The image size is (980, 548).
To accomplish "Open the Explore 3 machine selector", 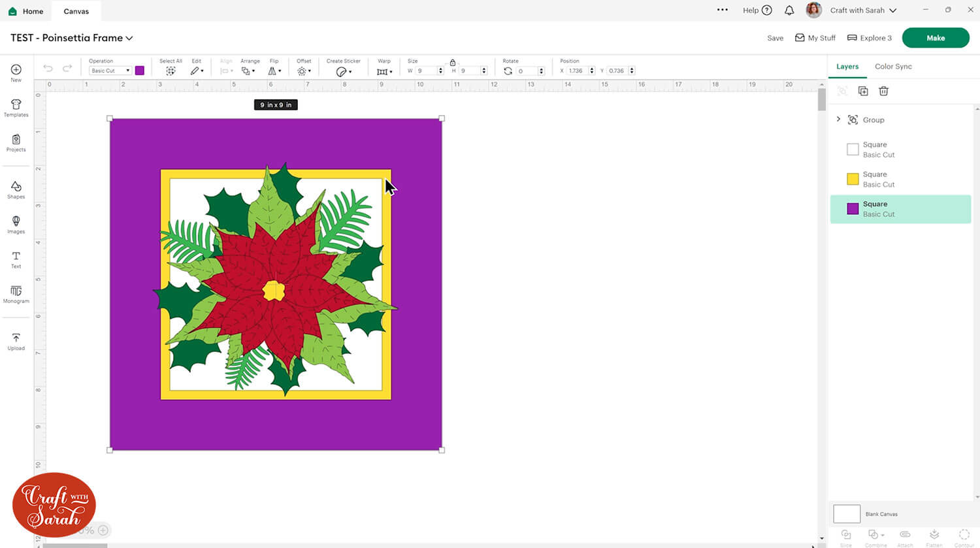I will 869,38.
